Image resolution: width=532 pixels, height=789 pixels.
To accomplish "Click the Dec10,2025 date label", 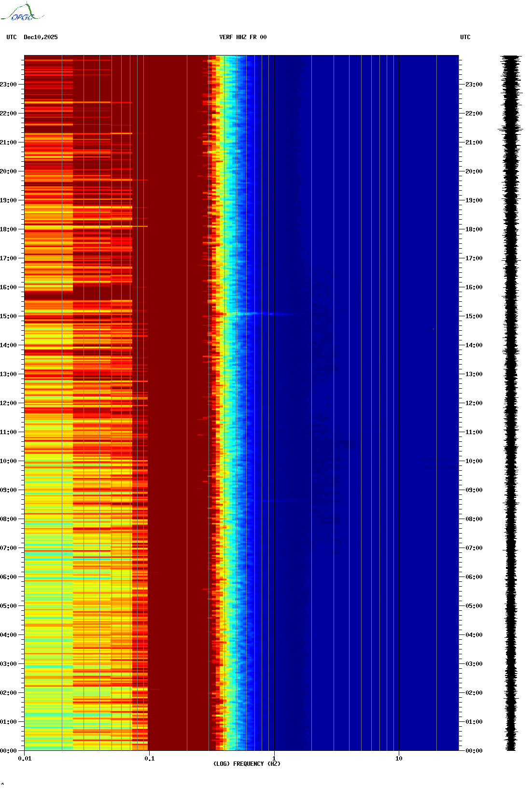I will [41, 37].
